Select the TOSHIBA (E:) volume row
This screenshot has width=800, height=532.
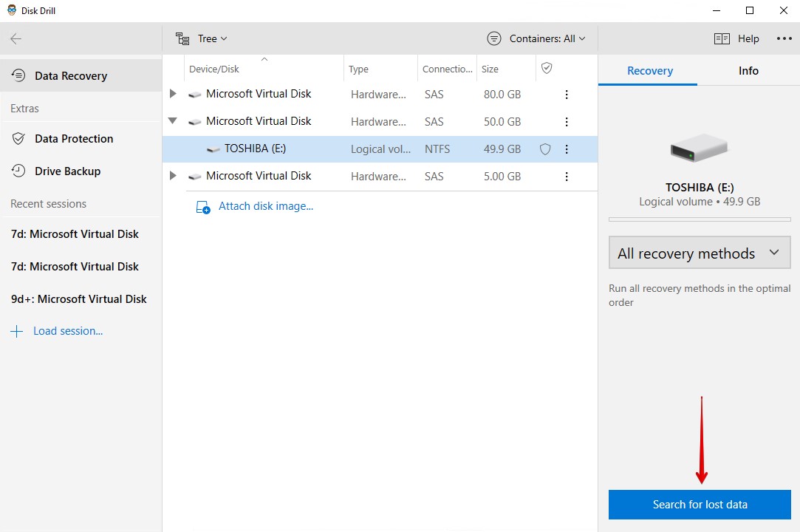coord(380,149)
